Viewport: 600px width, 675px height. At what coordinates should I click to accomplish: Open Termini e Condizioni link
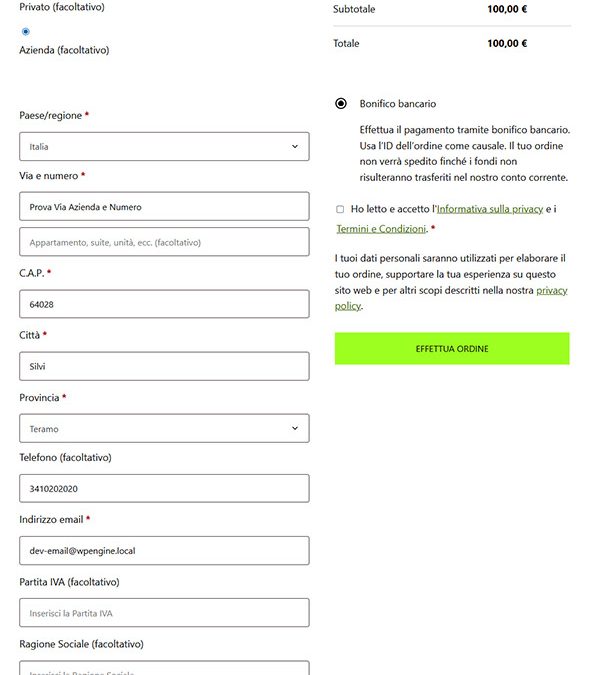(x=381, y=229)
